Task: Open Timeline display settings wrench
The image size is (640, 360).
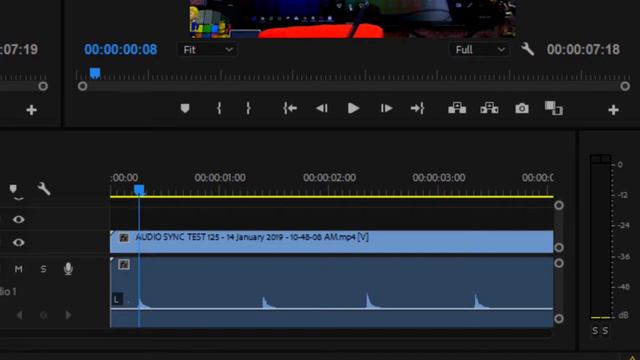Action: 44,189
